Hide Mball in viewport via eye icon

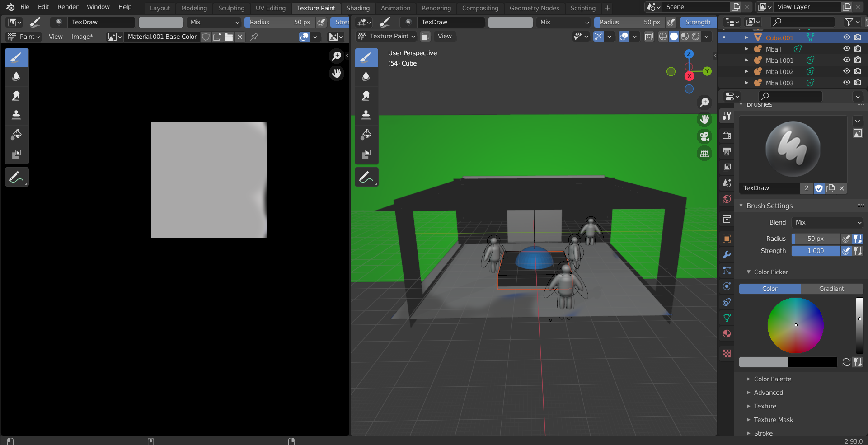(846, 49)
